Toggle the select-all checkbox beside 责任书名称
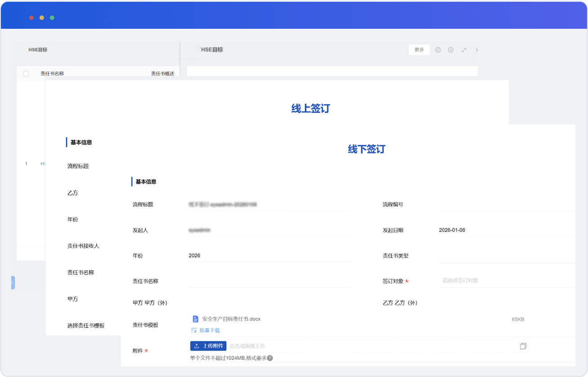 (26, 74)
